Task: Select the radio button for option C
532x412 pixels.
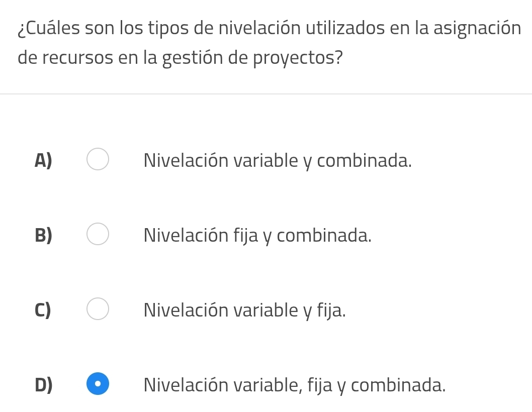Action: click(x=98, y=309)
